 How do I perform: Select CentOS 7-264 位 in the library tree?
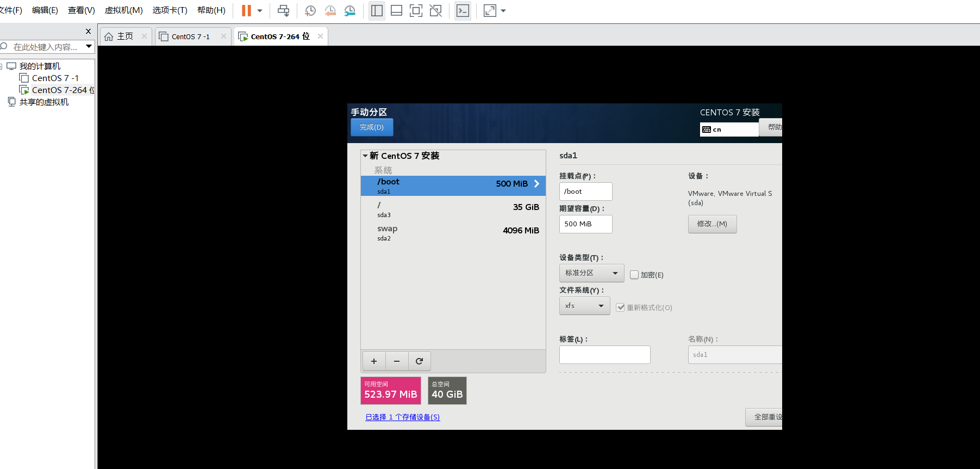tap(57, 90)
